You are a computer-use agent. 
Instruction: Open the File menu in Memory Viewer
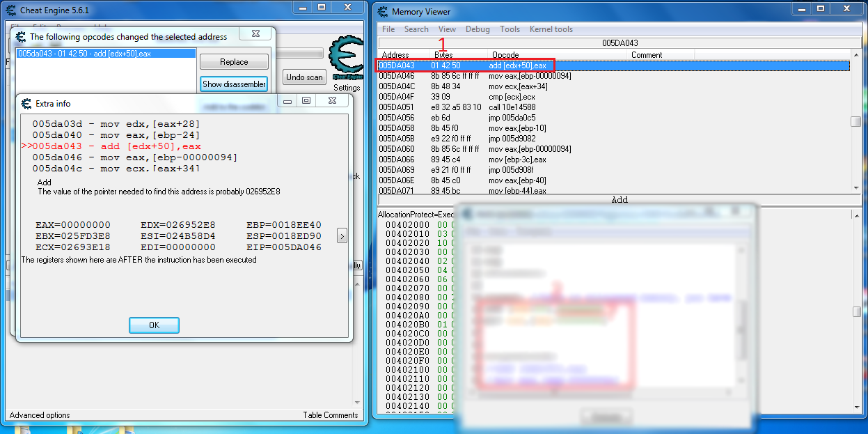coord(388,29)
